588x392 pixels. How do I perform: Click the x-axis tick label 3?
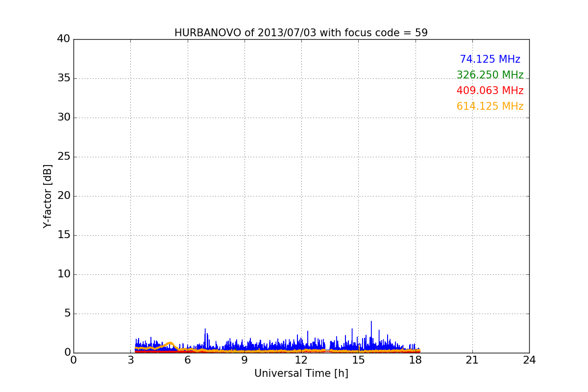[131, 360]
